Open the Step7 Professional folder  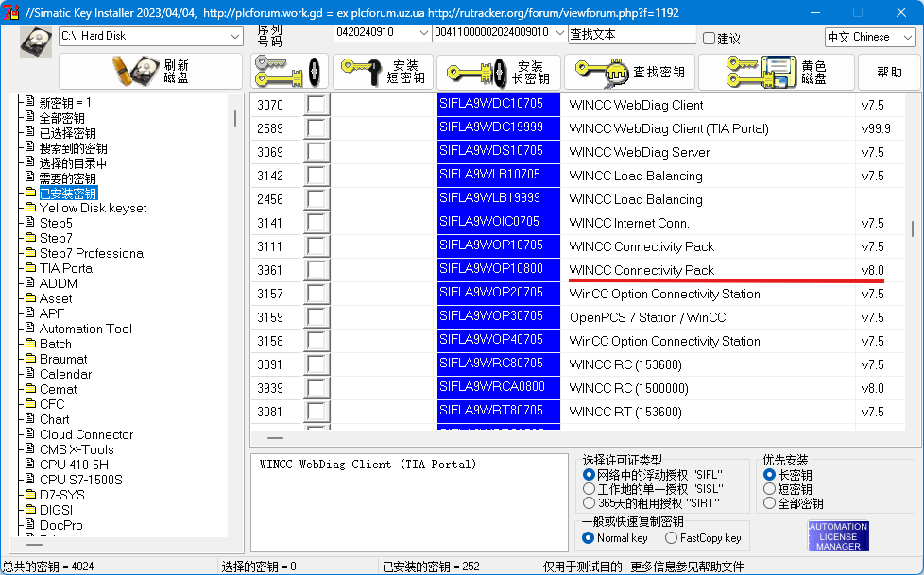click(x=93, y=253)
